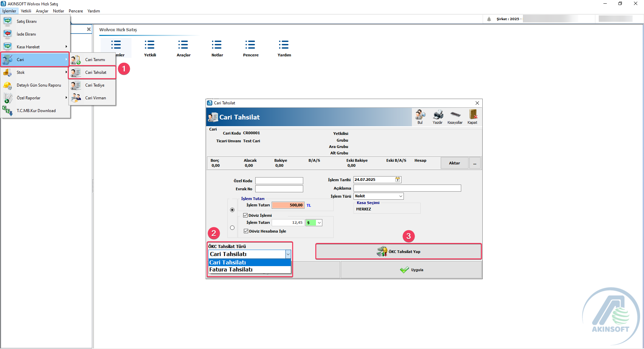The height and width of the screenshot is (349, 644).
Task: Open the dollar currency dropdown
Action: (319, 223)
